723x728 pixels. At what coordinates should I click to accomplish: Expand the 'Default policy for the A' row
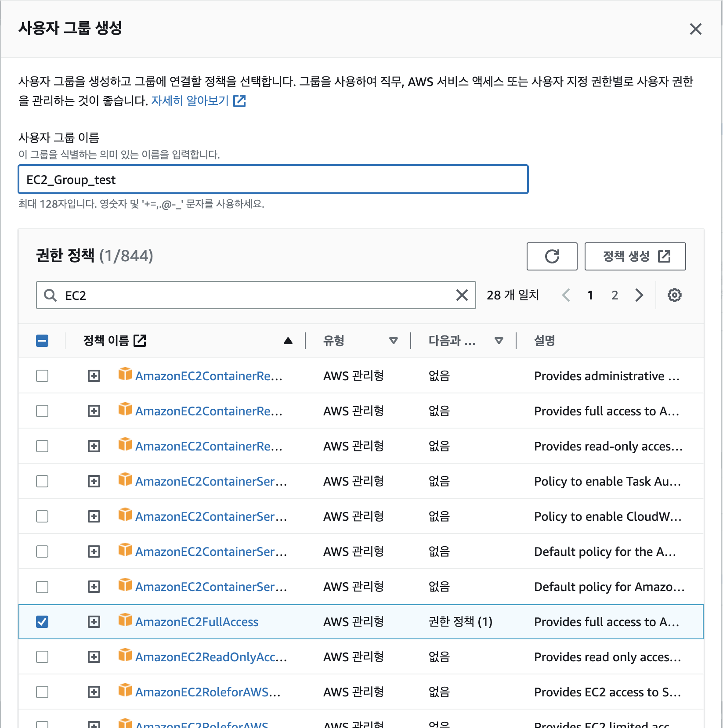(x=94, y=551)
